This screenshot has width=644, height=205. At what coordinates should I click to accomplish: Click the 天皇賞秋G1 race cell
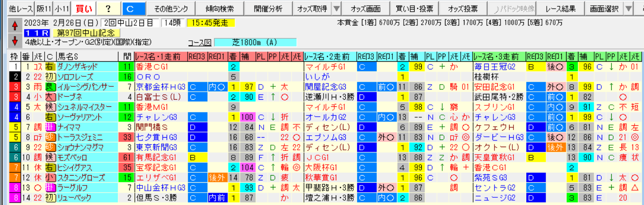coord(499,157)
